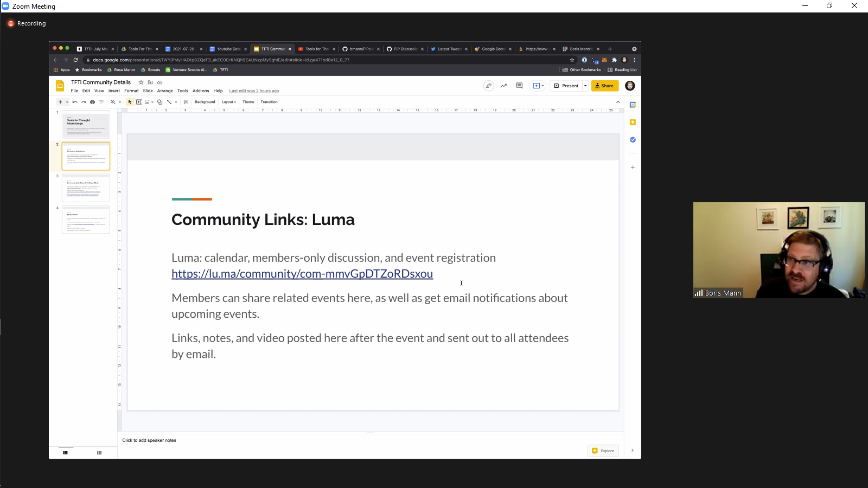Switch to 'Youtube Deta' browser tab

[x=228, y=49]
